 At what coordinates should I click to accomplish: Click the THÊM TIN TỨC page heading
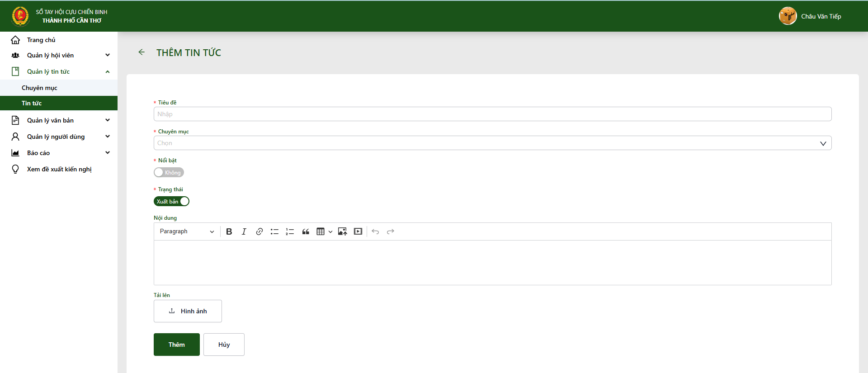189,52
